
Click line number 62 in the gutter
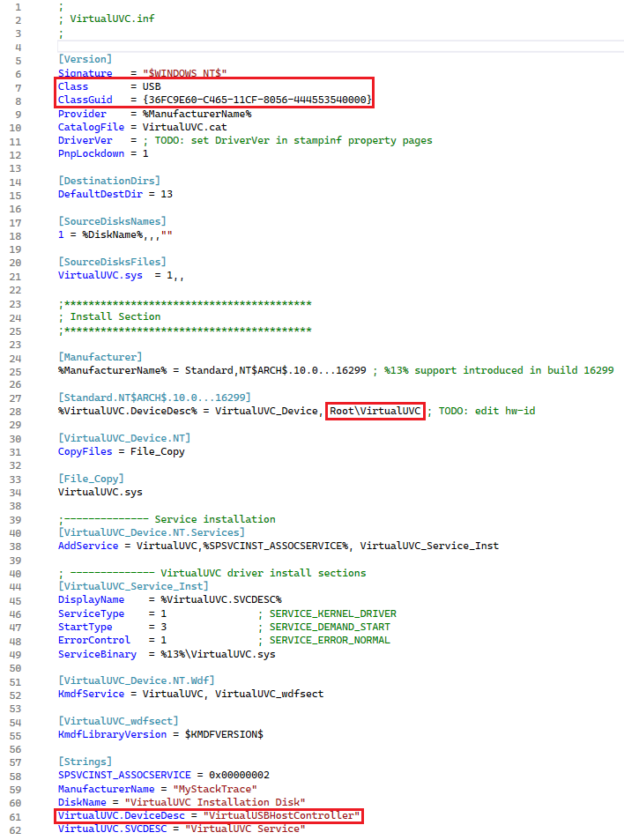(16, 830)
